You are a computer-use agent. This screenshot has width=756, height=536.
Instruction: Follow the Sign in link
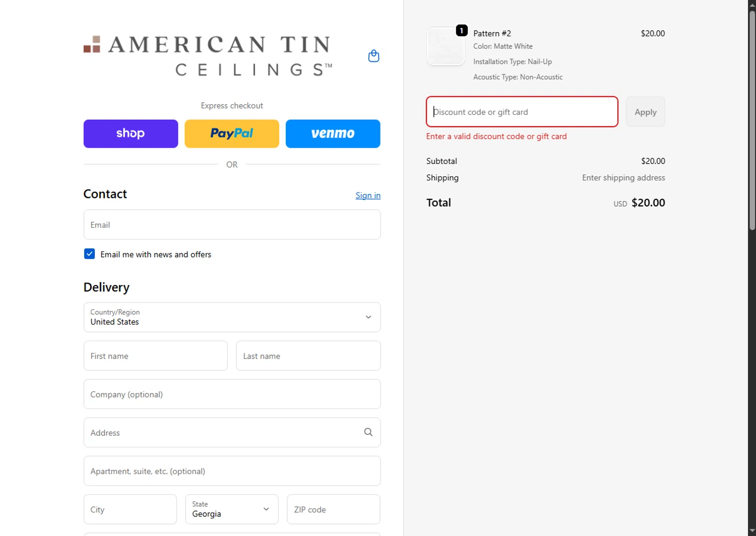click(x=368, y=195)
